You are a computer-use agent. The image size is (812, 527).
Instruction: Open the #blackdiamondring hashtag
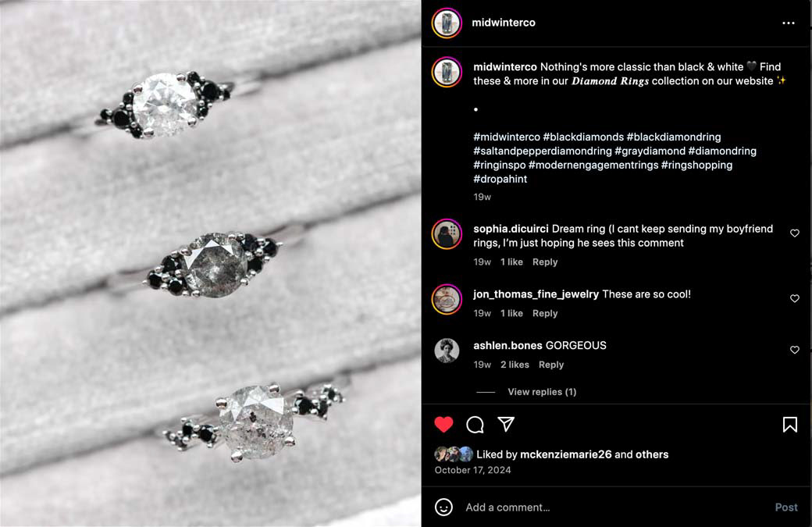click(x=674, y=137)
